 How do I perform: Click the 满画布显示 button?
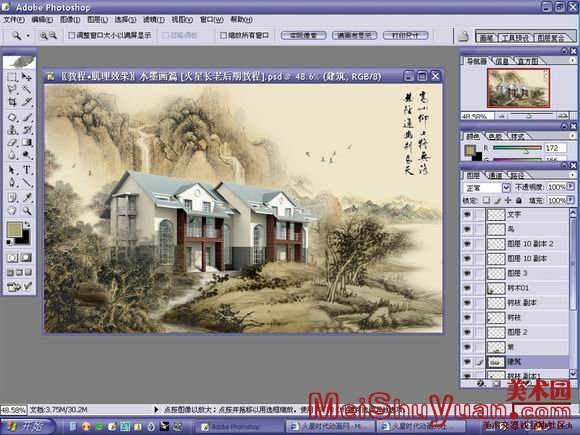354,36
